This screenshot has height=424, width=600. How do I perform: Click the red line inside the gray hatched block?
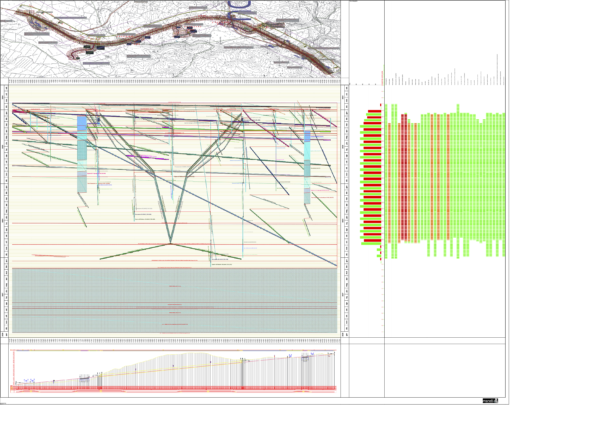tap(175, 305)
